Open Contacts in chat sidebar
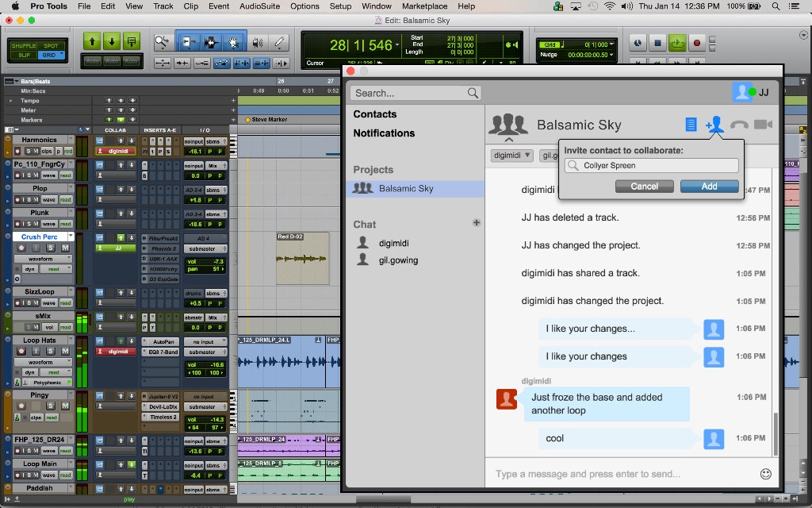Screen dimensions: 812x508 tap(375, 114)
